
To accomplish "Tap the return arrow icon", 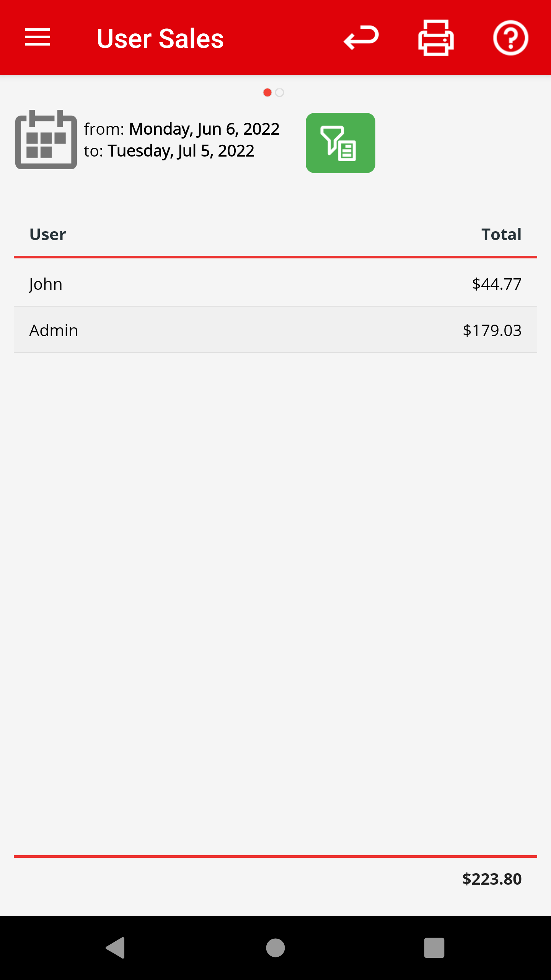I will coord(361,38).
